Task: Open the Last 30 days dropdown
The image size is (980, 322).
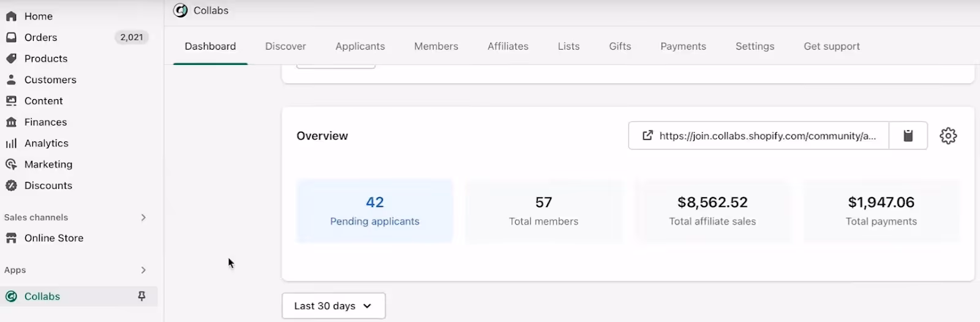Action: click(334, 306)
